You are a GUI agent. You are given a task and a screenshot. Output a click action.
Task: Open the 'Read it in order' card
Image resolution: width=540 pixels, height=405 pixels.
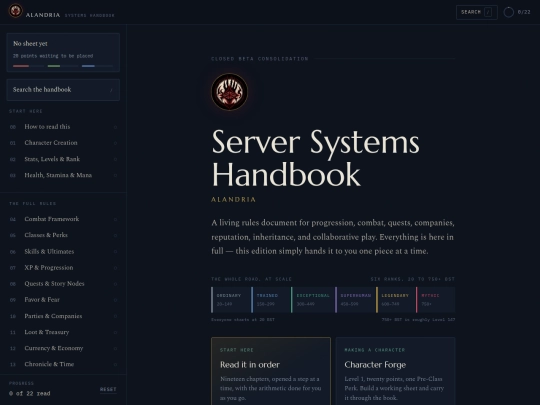[271, 371]
